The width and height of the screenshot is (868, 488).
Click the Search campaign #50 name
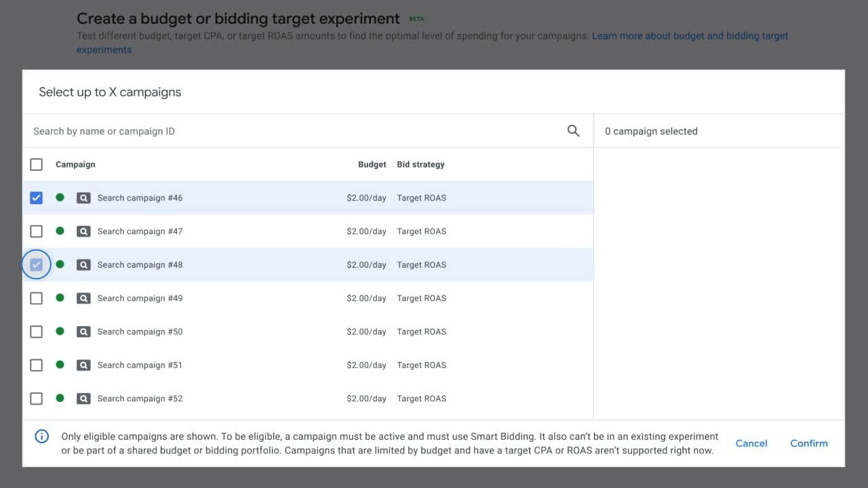pos(140,331)
